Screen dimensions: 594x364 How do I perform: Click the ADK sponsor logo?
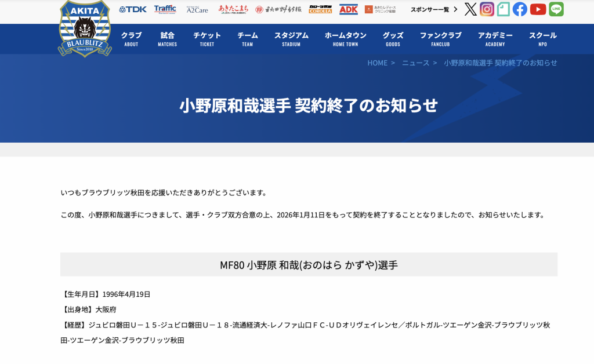[349, 9]
